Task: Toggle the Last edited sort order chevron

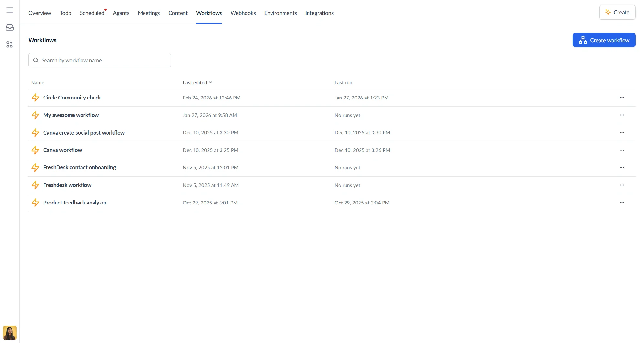Action: coord(210,82)
